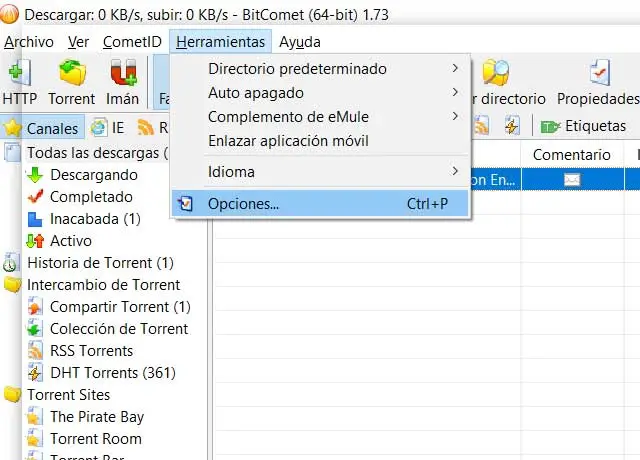The image size is (640, 460).
Task: Click the Torrent Sites folder icon
Action: click(x=12, y=395)
